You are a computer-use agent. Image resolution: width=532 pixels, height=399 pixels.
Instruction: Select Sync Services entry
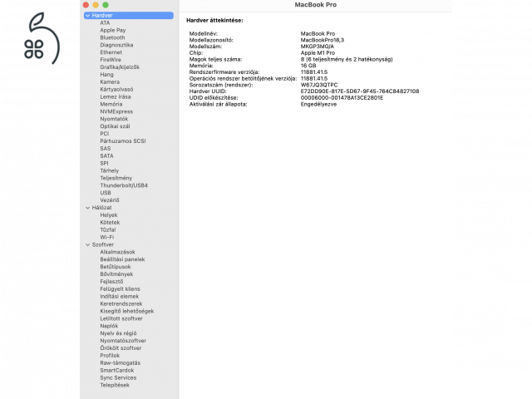pyautogui.click(x=118, y=378)
